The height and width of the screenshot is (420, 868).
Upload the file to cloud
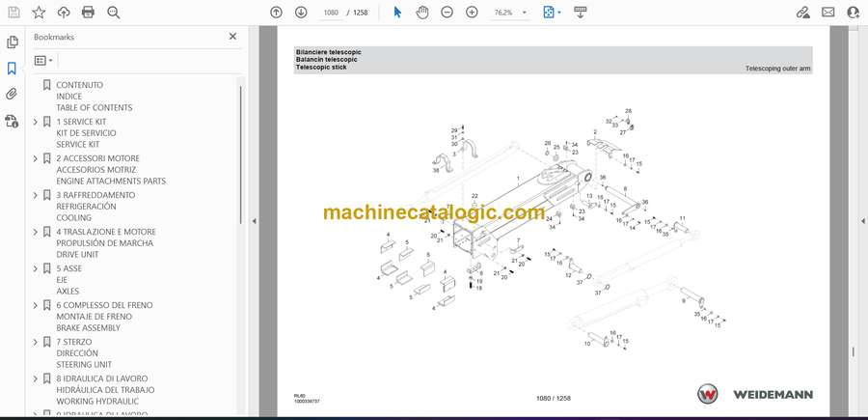(x=64, y=13)
